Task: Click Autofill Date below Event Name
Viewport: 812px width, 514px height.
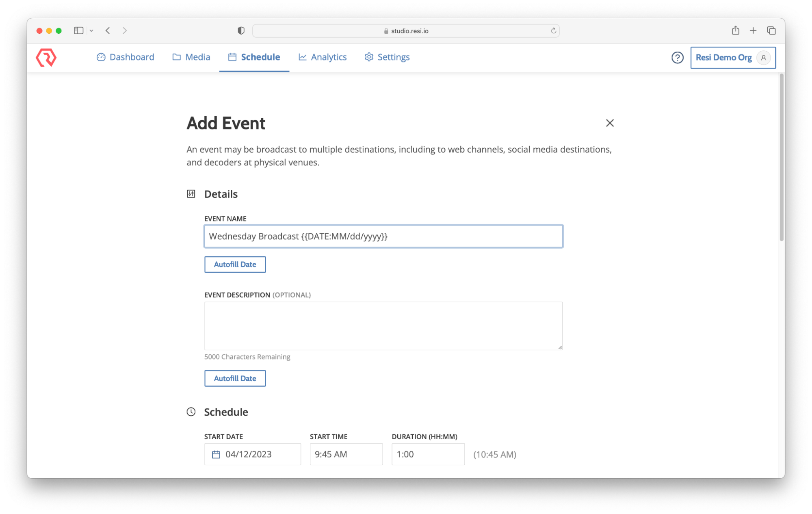Action: click(x=235, y=265)
